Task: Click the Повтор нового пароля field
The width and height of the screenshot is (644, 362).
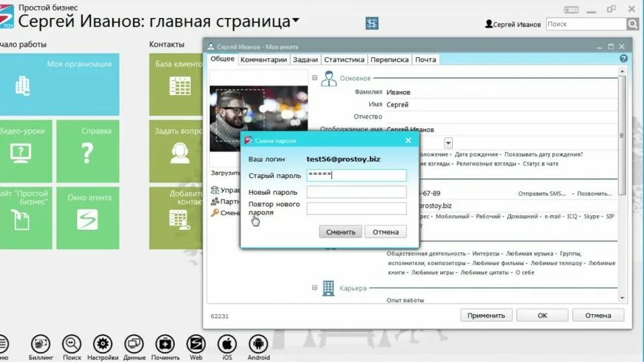Action: pyautogui.click(x=357, y=209)
